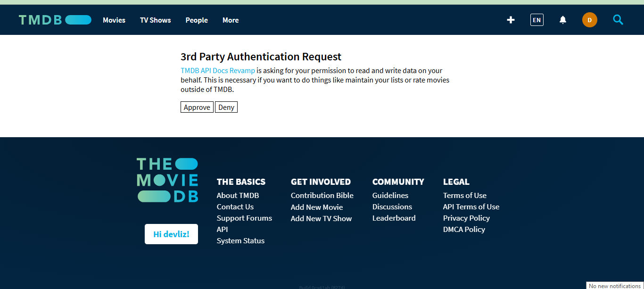The image size is (644, 289).
Task: Click The Movie DB footer logo
Action: point(167,180)
